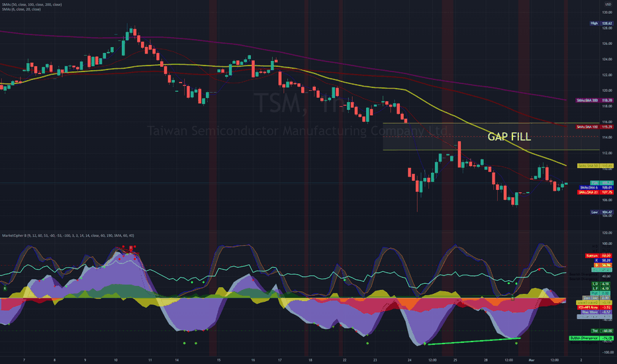
Task: Select the SMAs (50, 100, 200) indicator legend
Action: tap(32, 5)
